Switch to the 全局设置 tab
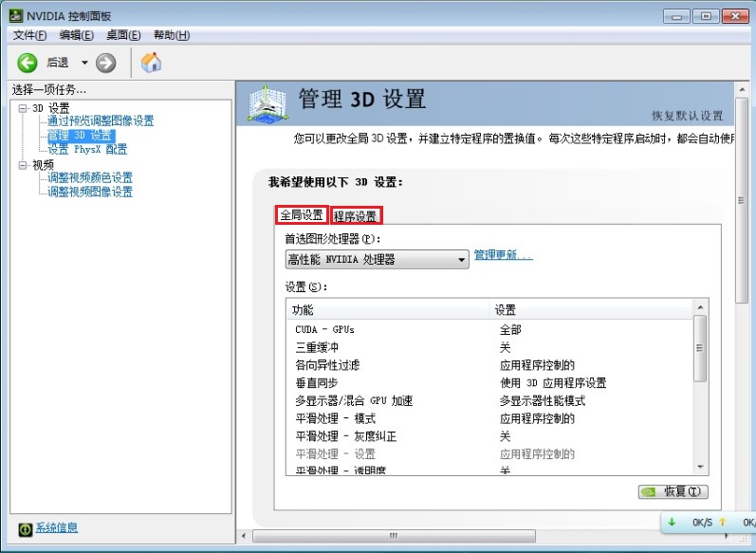Image resolution: width=756 pixels, height=553 pixels. tap(302, 215)
